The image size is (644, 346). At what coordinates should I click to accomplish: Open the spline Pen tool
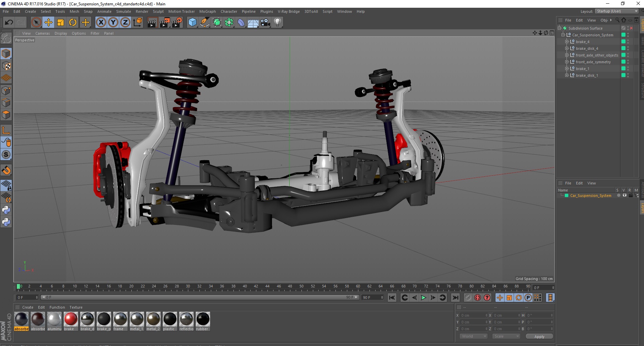coord(204,23)
